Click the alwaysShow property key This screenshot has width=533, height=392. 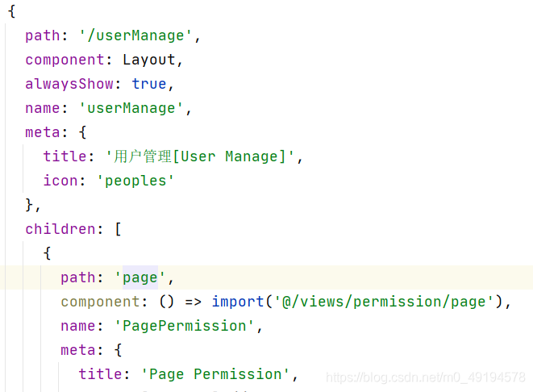[x=69, y=84]
